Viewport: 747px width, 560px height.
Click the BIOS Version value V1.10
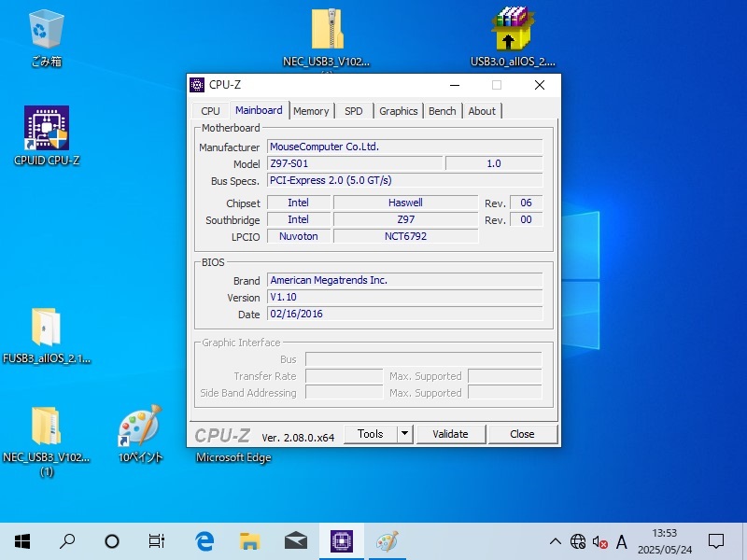click(x=404, y=297)
